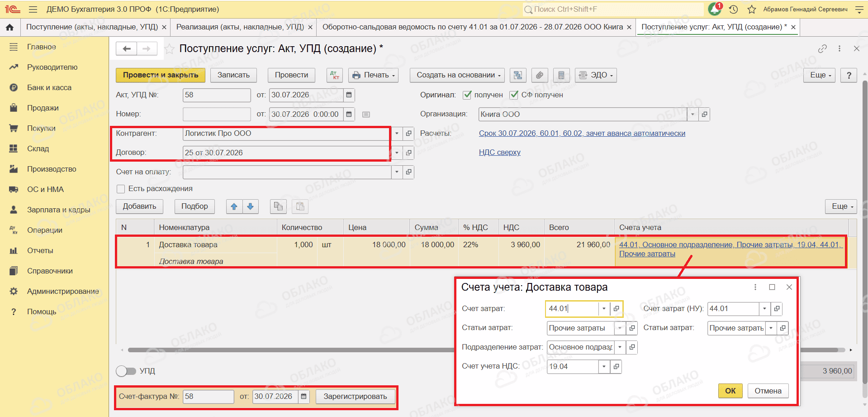Open the Договор dropdown arrow

(x=397, y=153)
